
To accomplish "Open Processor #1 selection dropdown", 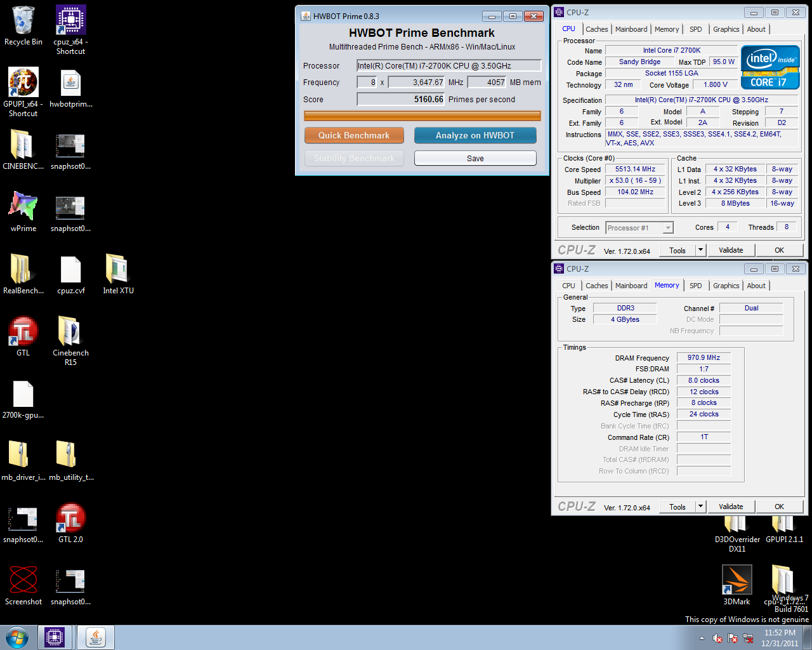I will [639, 228].
